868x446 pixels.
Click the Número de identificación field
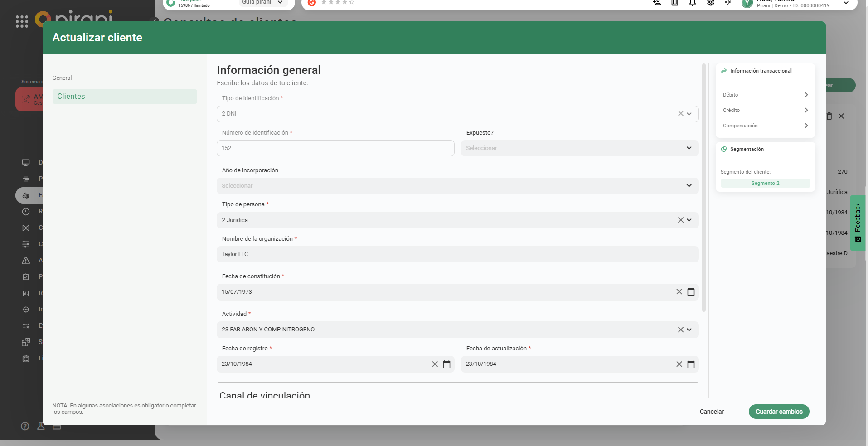click(x=335, y=148)
